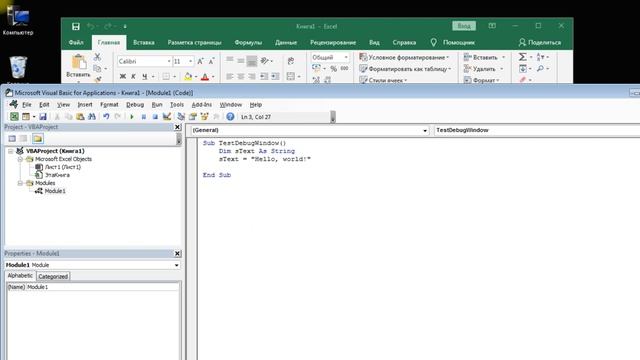
Task: Save the project with VBA toolbar disk icon
Action: click(43, 117)
